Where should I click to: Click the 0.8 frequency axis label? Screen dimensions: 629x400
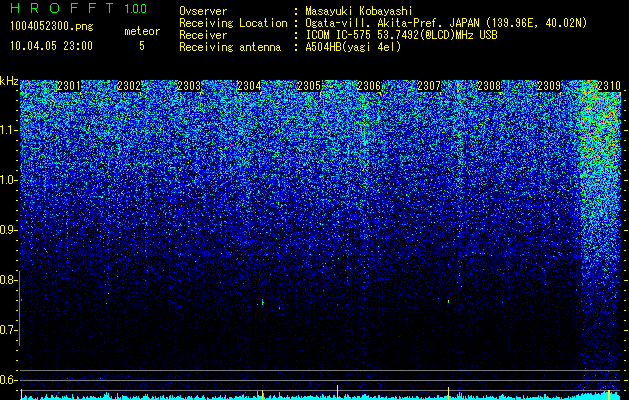[8, 280]
